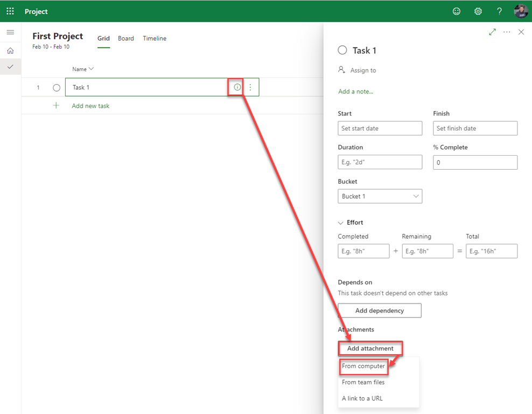Collapse the Effort section

click(x=341, y=223)
